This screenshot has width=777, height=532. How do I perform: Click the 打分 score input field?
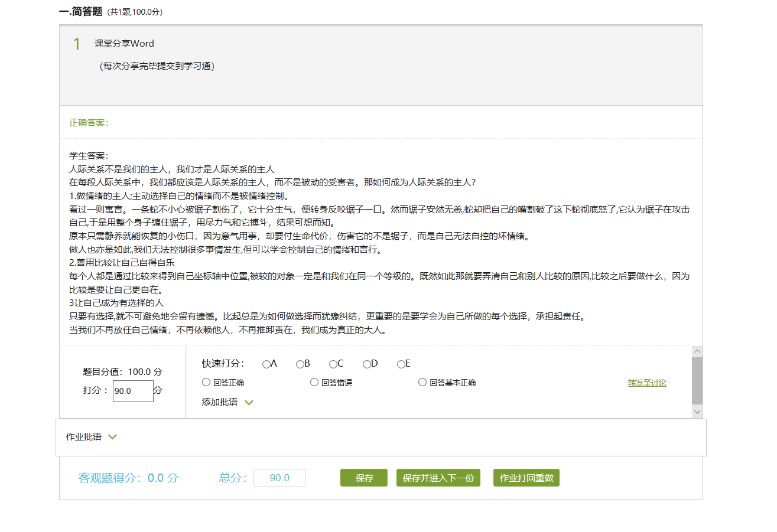coord(133,391)
